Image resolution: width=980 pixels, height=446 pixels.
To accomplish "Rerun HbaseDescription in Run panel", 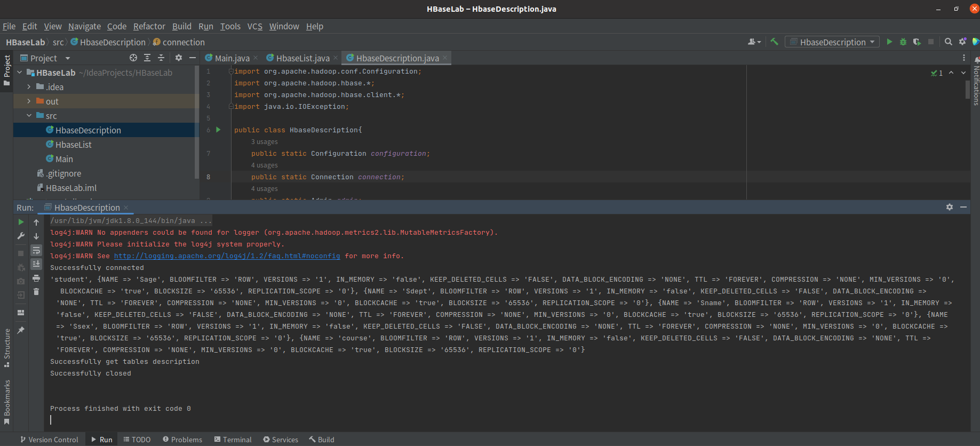I will (21, 222).
